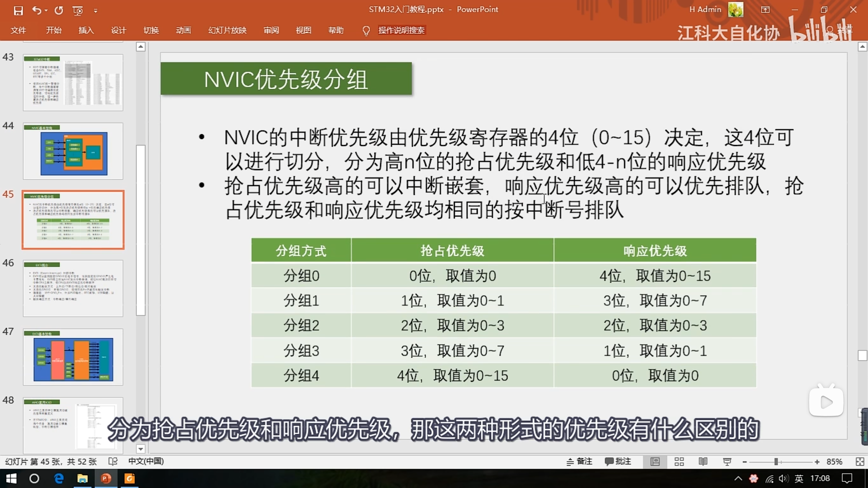The height and width of the screenshot is (488, 868).
Task: Click the Undo arrow icon
Action: [x=36, y=11]
